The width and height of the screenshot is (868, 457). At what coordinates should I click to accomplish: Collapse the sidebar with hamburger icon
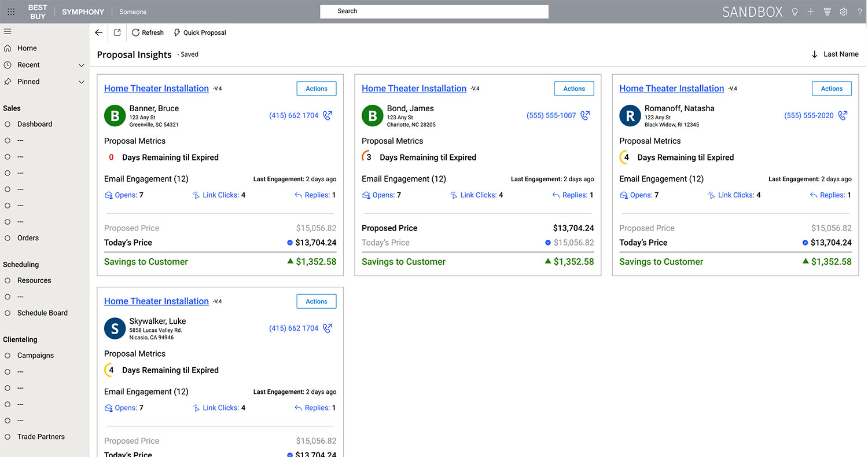pyautogui.click(x=8, y=31)
